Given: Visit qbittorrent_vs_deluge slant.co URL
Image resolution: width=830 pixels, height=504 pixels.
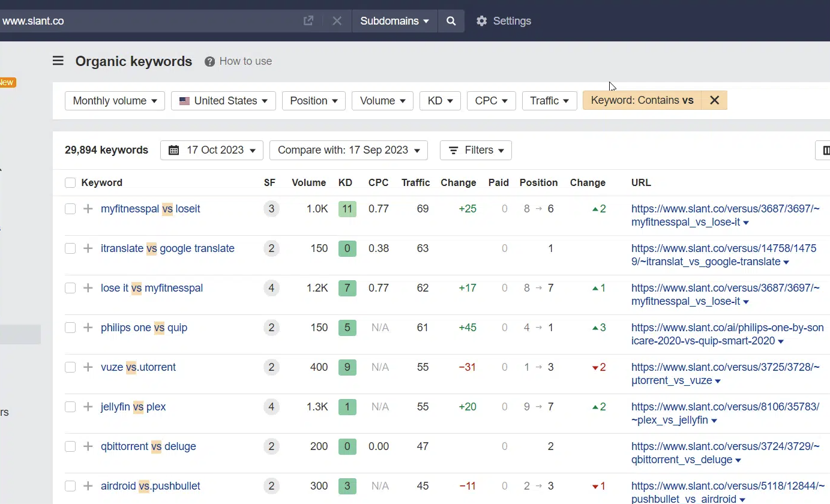Looking at the screenshot, I should (x=726, y=453).
